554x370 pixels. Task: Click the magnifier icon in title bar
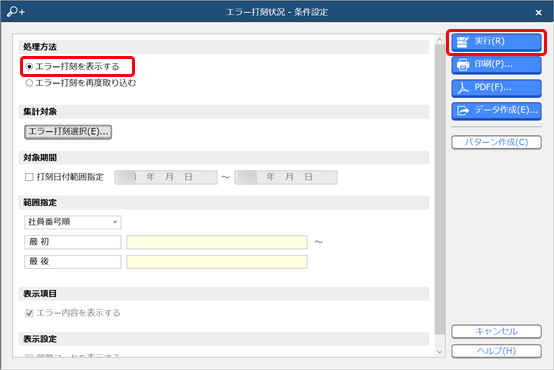click(x=16, y=12)
